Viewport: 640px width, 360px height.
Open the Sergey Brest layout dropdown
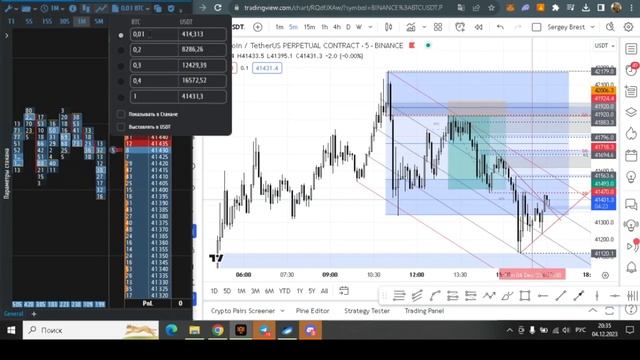point(593,27)
